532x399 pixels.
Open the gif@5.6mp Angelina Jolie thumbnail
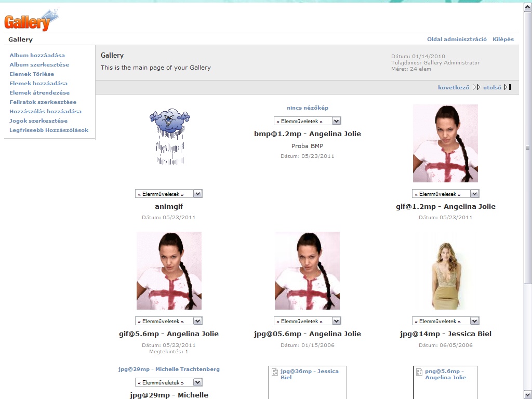[x=169, y=270]
